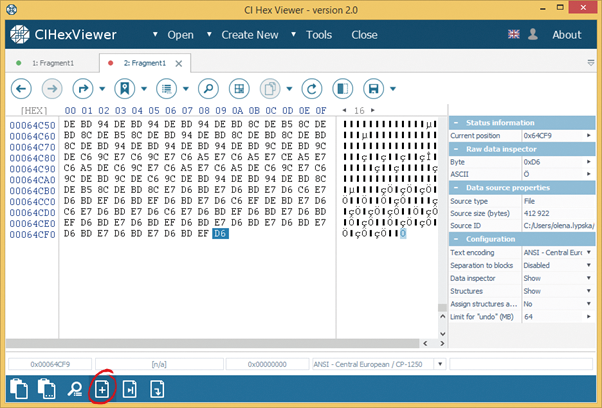This screenshot has height=408, width=602.
Task: Click the 0x00000000 status field
Action: pos(267,364)
